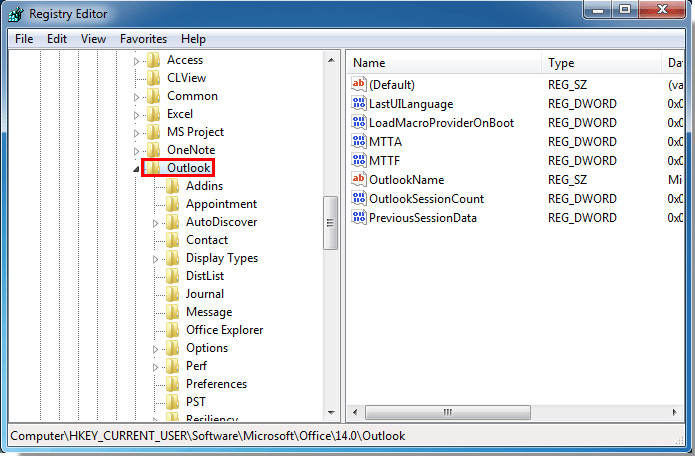The width and height of the screenshot is (695, 456).
Task: Click the MTTA DWORD value icon
Action: [x=359, y=141]
